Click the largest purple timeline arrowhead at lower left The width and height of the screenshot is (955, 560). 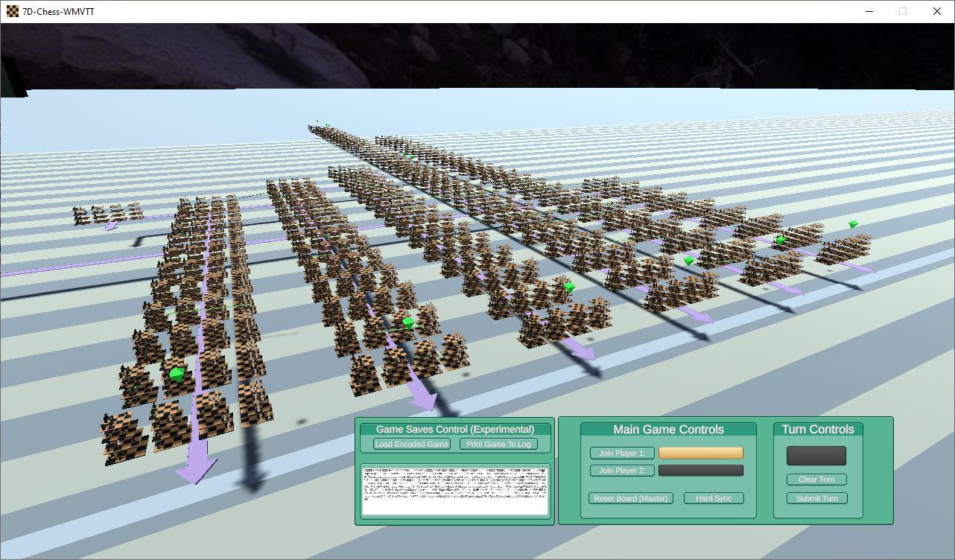click(196, 469)
